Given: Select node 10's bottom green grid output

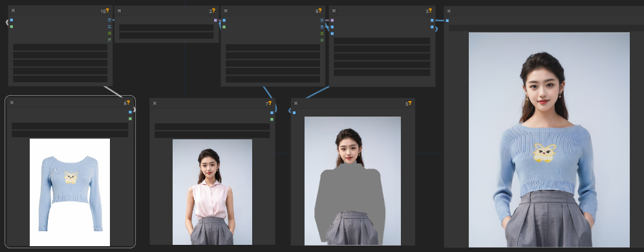Looking at the screenshot, I should [x=109, y=40].
